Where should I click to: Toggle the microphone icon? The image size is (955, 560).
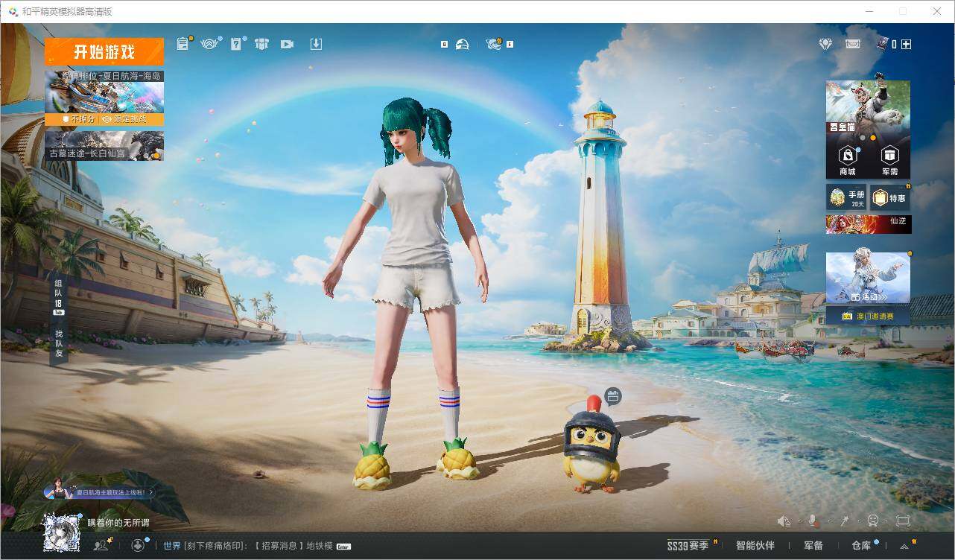click(x=813, y=521)
